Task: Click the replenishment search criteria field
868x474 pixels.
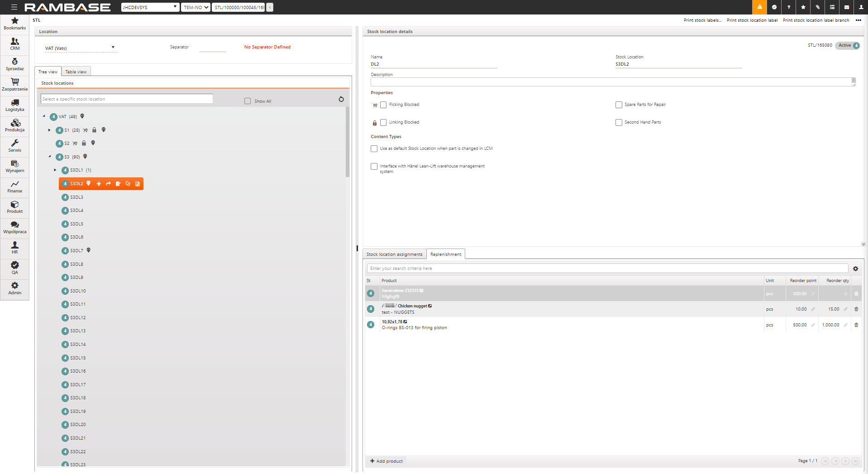Action: coord(606,269)
